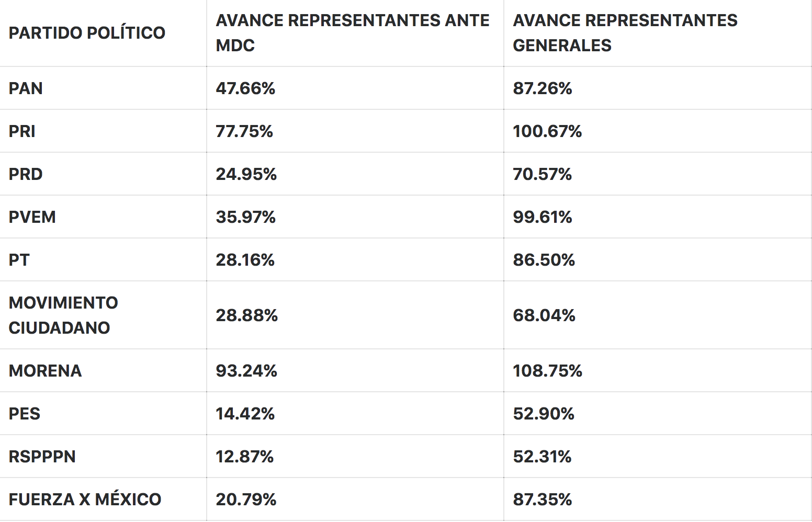Select the AVANCE REPRESENTANTES ANTE MDC header
The height and width of the screenshot is (522, 812).
pyautogui.click(x=352, y=33)
